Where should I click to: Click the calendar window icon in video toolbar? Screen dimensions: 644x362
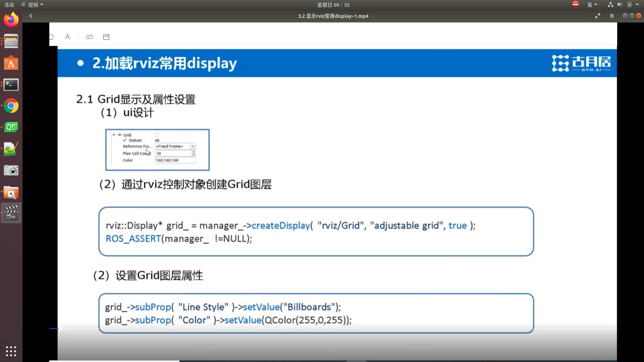click(x=106, y=37)
